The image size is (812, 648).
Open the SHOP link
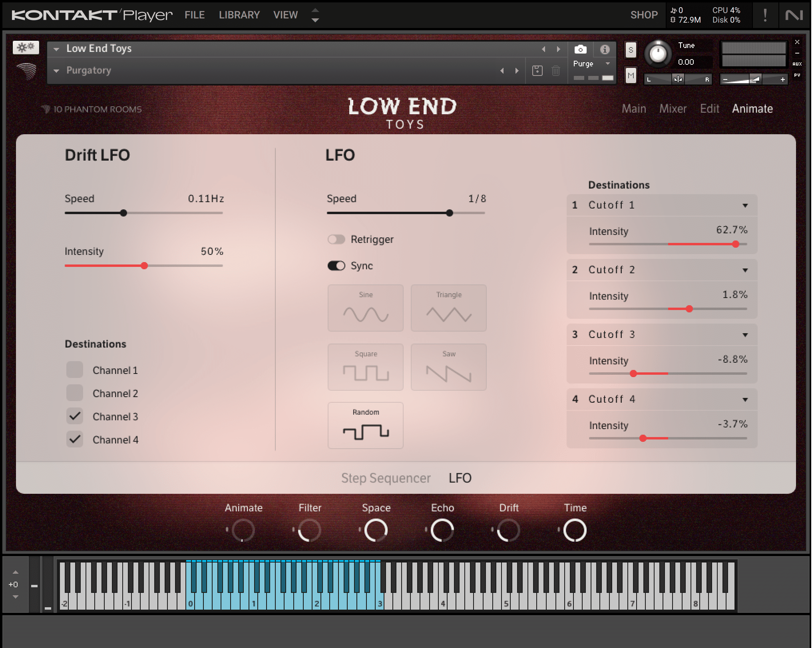[x=644, y=15]
